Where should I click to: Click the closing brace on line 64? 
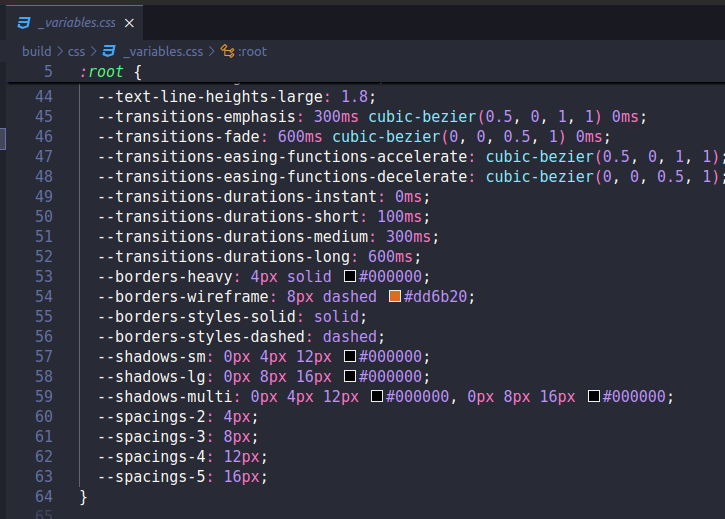83,497
